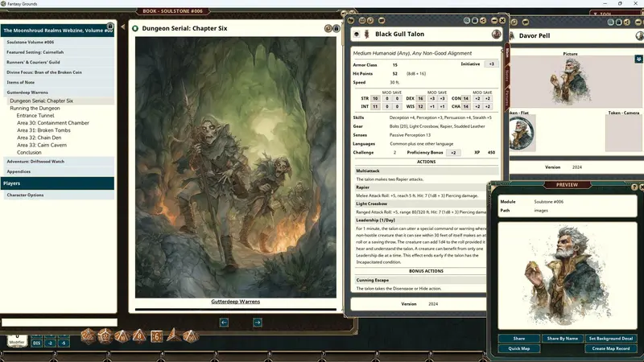Click the Gutterdeep Warrens image link

(x=235, y=301)
